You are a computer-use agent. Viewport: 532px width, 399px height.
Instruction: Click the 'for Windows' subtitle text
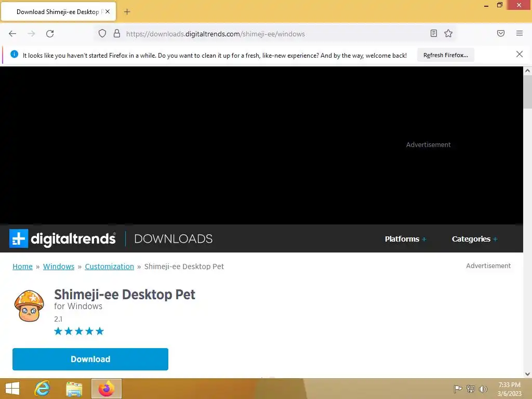pyautogui.click(x=78, y=306)
